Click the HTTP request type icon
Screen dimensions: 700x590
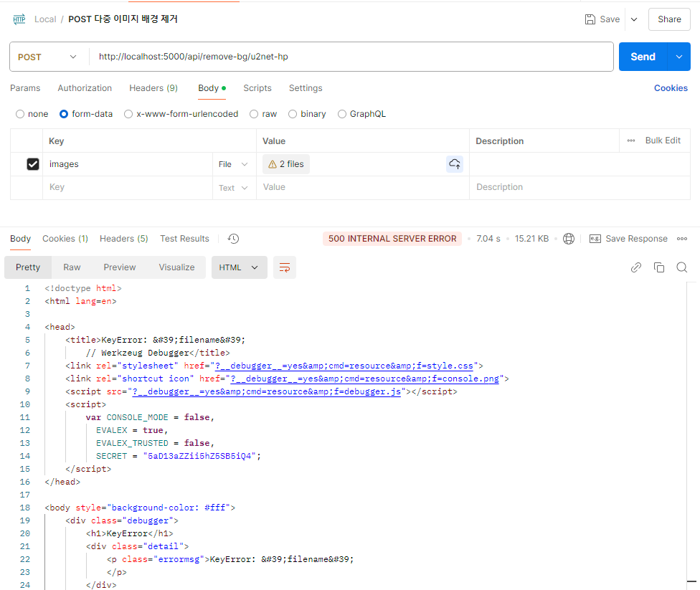(x=19, y=19)
